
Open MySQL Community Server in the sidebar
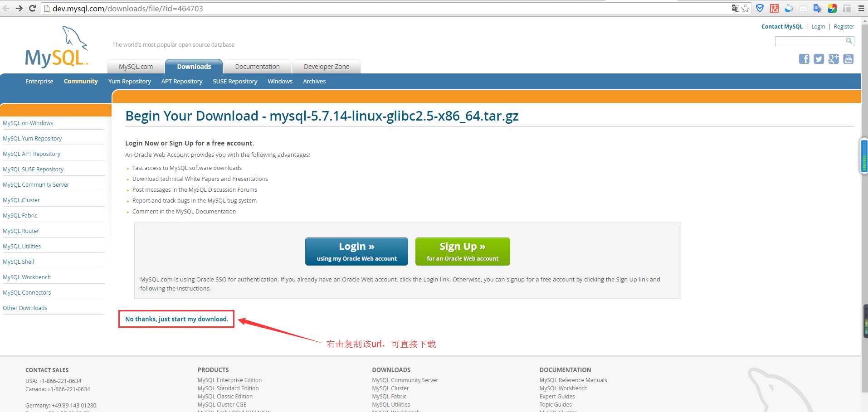click(x=36, y=185)
